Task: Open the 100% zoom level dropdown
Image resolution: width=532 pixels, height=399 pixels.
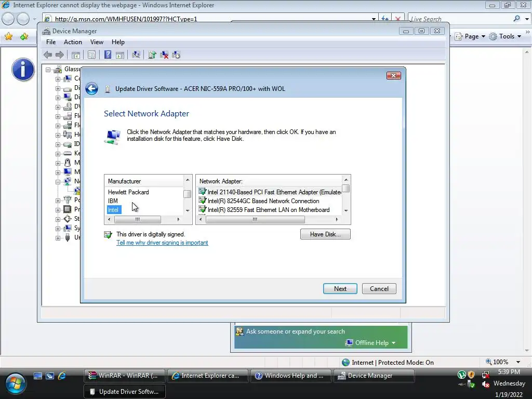Action: click(x=518, y=362)
